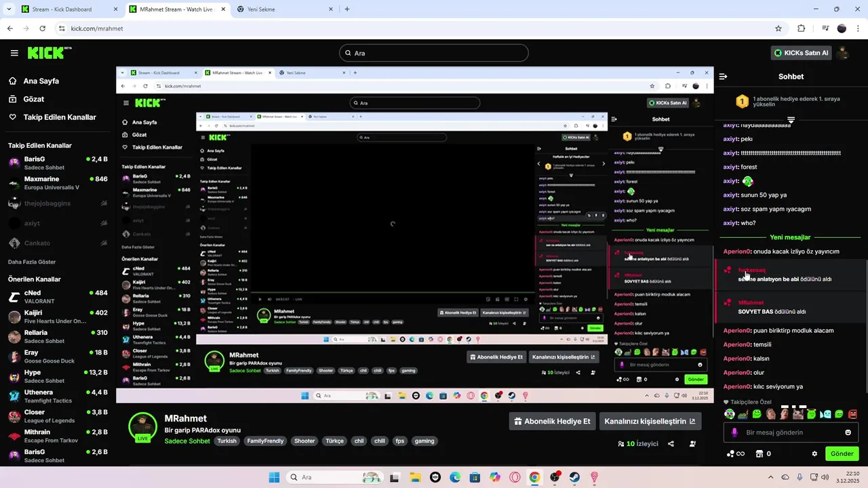Open the Windows Start menu
The image size is (868, 488).
[274, 477]
